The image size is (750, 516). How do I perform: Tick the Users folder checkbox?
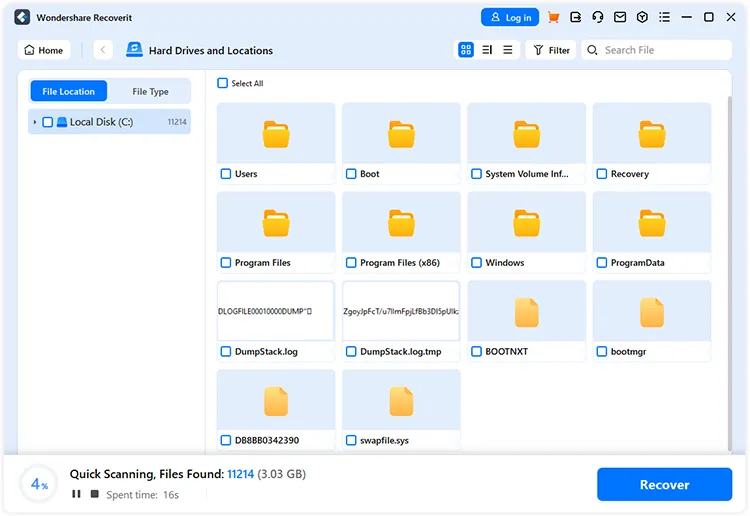point(226,174)
